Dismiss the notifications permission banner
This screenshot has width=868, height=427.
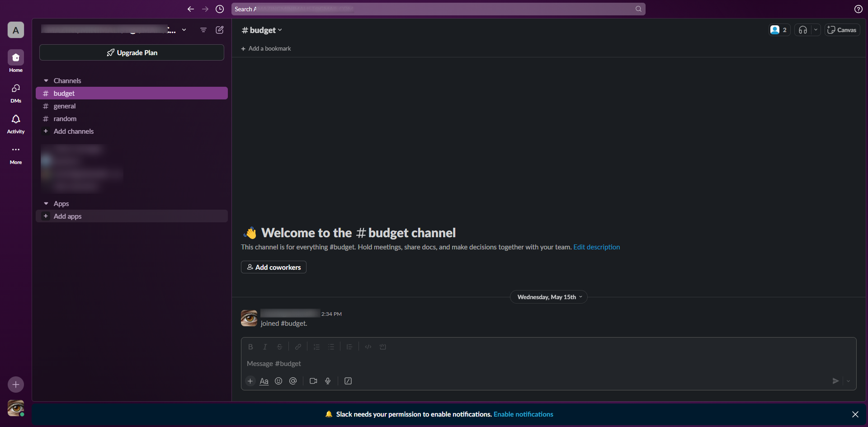pos(855,414)
